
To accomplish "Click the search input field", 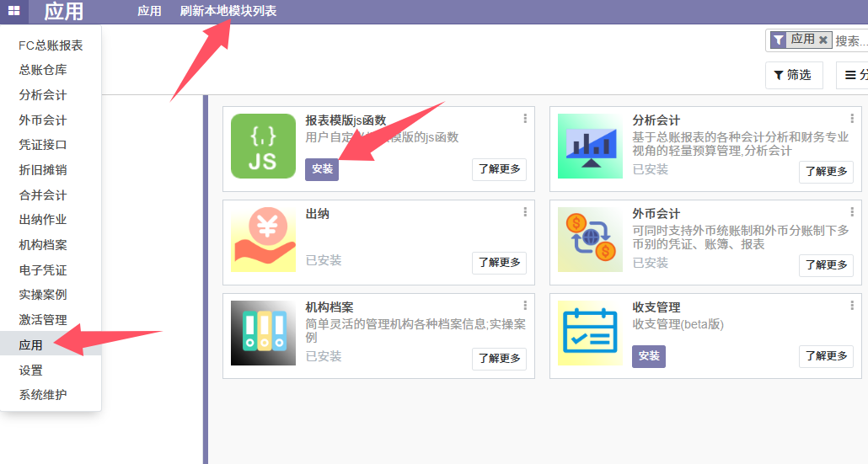I will (851, 40).
